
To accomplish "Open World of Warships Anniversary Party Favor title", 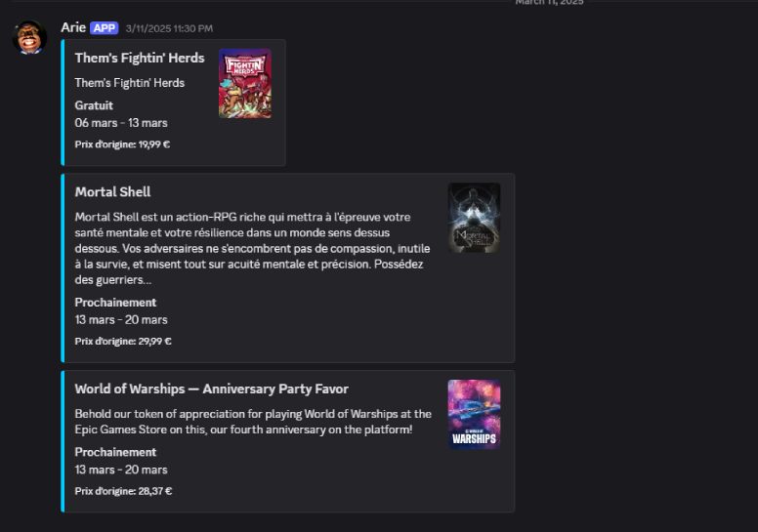I will click(211, 389).
